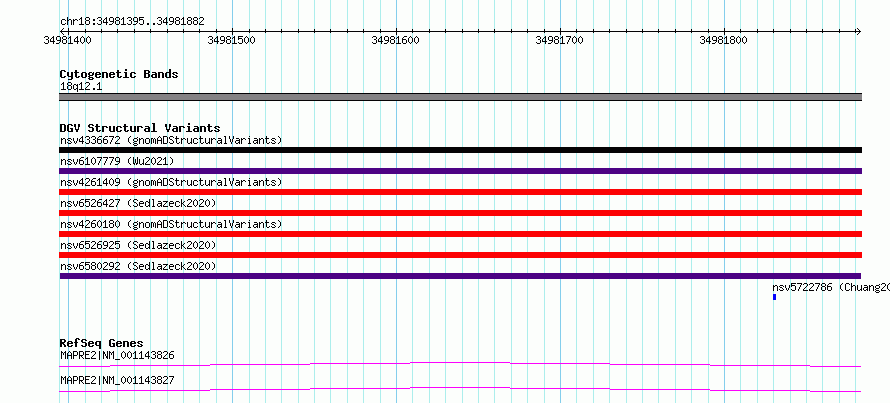
Task: Click ruler position 34981600
Action: click(x=396, y=40)
